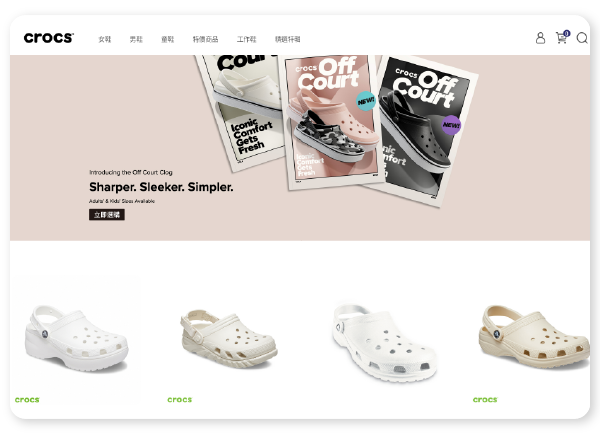This screenshot has width=600, height=434.
Task: Click the black shop now button in banner
Action: pos(107,215)
